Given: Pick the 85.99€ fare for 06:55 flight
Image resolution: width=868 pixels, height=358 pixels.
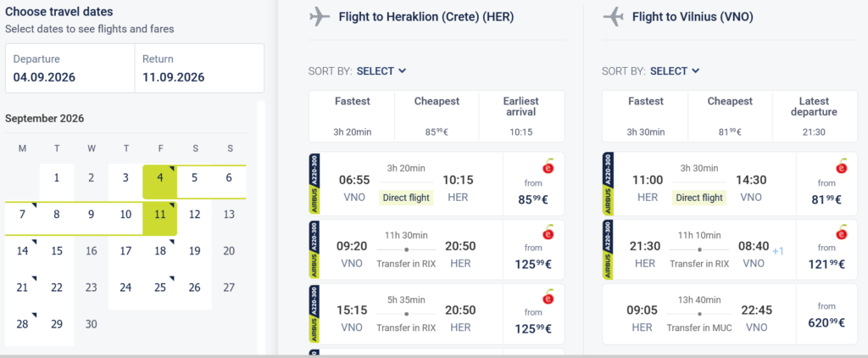Looking at the screenshot, I should [x=533, y=199].
